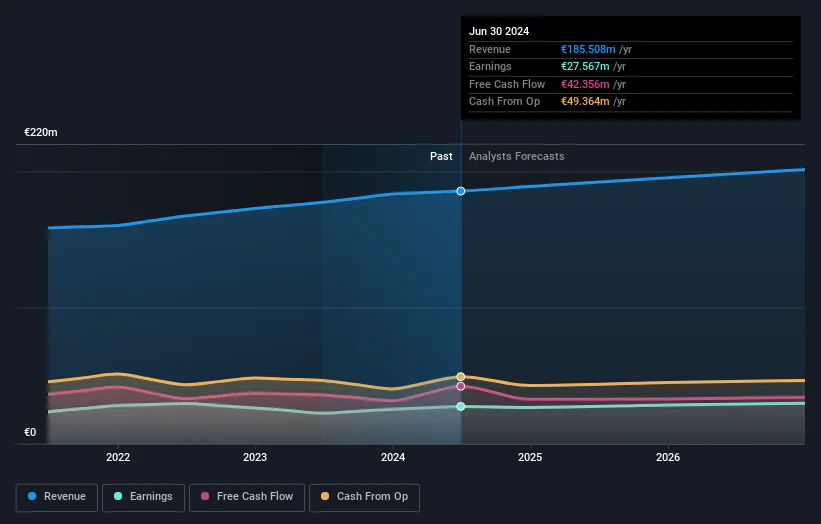821x524 pixels.
Task: Click the 'Jun 30 2024' tooltip date
Action: click(x=499, y=31)
